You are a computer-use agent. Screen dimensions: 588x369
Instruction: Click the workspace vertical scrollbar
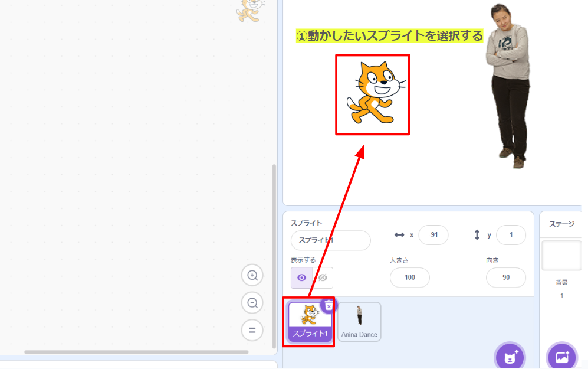[274, 256]
